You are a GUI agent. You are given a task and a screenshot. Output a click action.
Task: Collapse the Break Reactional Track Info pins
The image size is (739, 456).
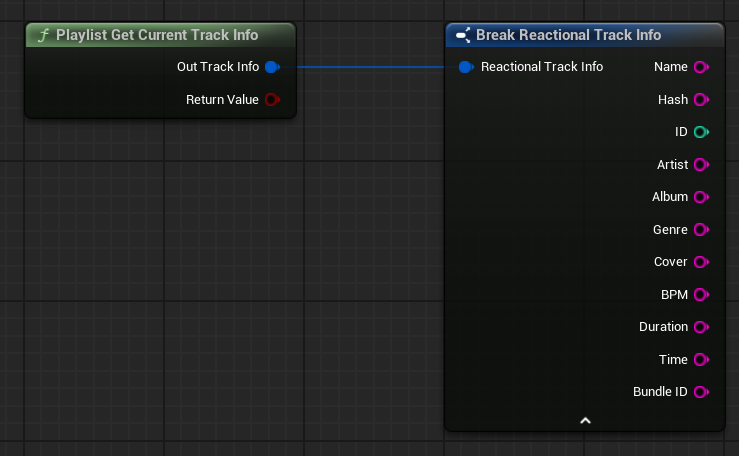click(x=585, y=420)
